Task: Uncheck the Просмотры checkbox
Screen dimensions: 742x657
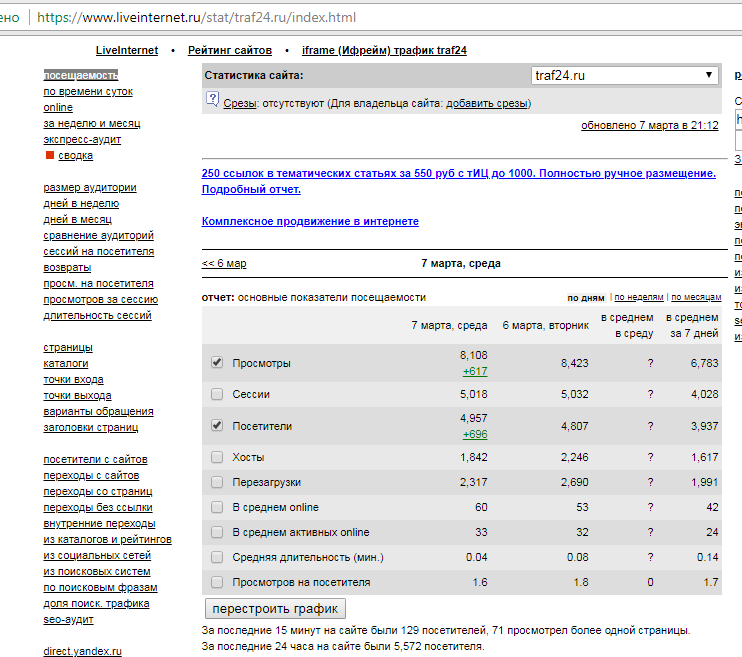Action: [217, 363]
